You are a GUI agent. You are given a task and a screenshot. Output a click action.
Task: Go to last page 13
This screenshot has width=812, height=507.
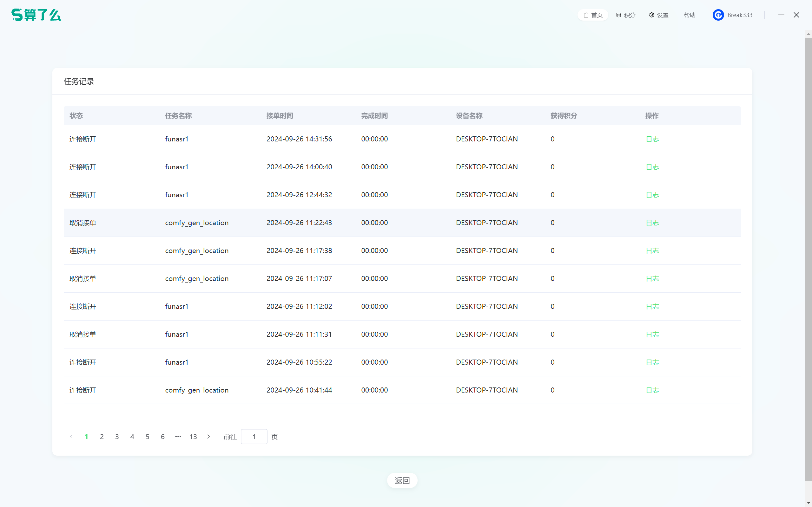tap(193, 437)
